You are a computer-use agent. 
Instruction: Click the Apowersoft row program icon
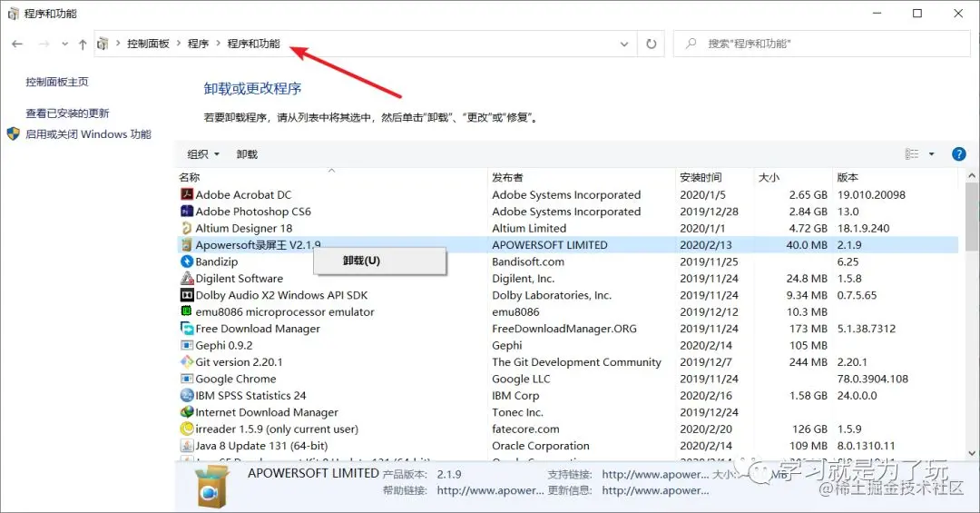click(186, 244)
